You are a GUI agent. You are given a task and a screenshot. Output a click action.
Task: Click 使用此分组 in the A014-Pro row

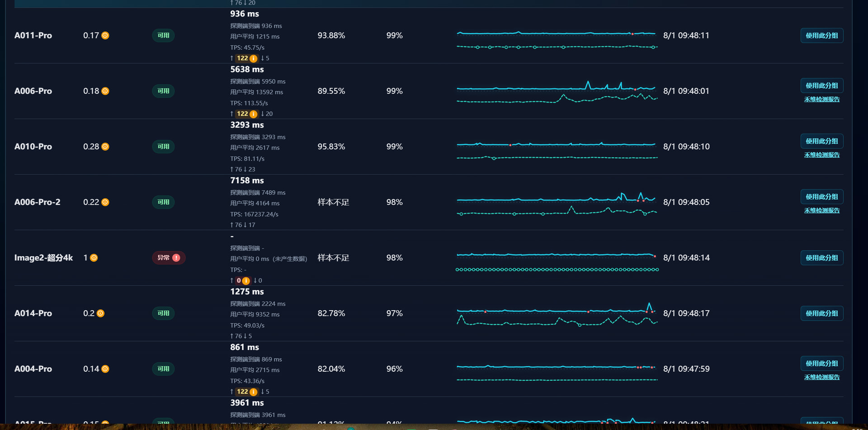pos(821,313)
